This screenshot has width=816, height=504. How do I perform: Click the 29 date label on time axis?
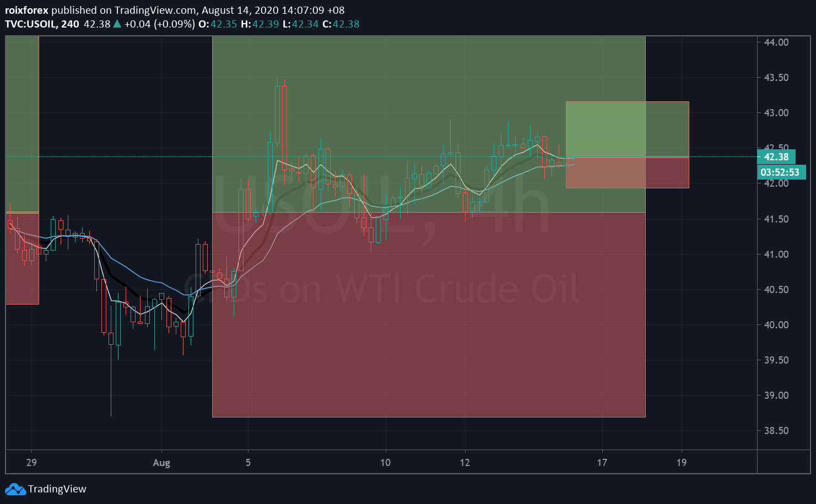(x=31, y=462)
